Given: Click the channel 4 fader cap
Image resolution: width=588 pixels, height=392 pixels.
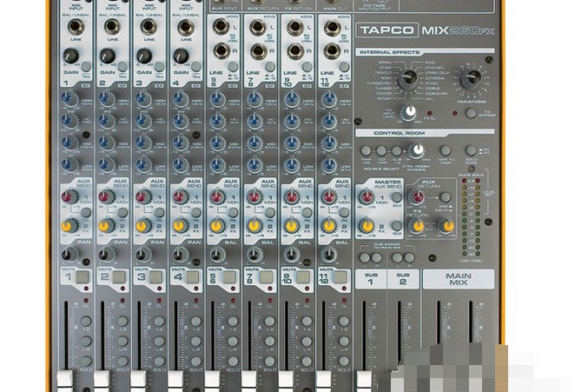Looking at the screenshot, I should pos(175,379).
